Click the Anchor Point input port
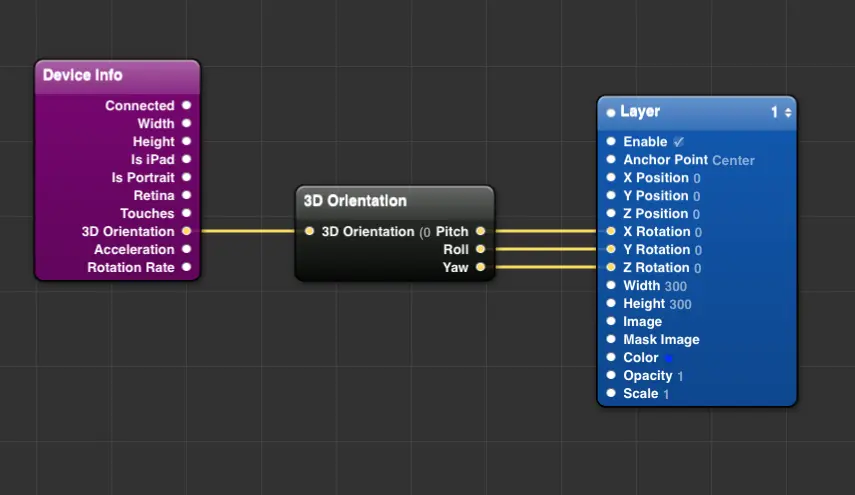This screenshot has height=495, width=855. (x=611, y=159)
